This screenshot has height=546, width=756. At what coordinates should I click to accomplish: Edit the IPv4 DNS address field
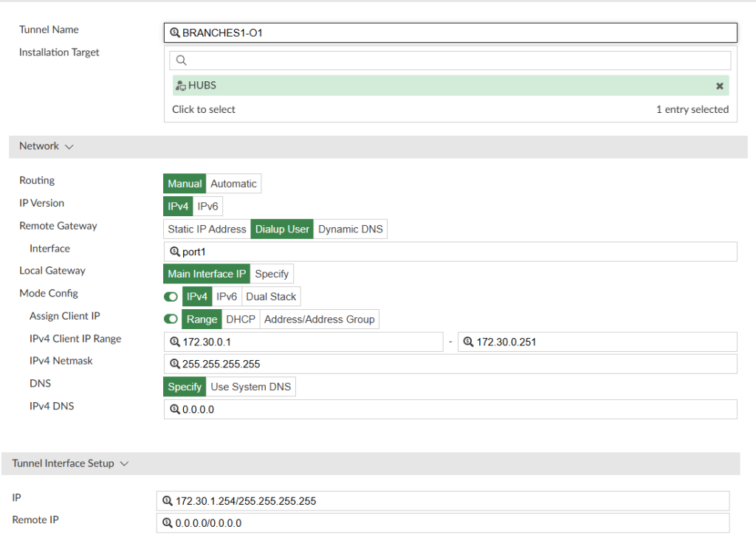click(450, 409)
